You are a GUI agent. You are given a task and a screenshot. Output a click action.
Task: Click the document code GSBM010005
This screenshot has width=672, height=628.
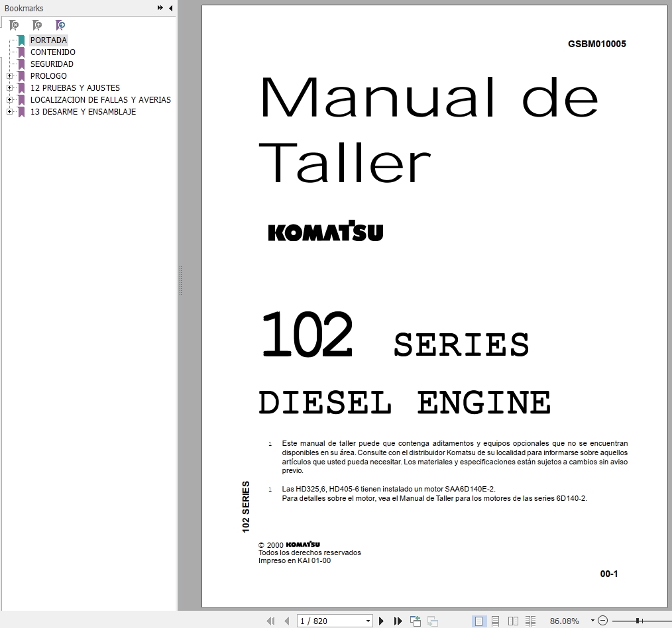(x=596, y=44)
